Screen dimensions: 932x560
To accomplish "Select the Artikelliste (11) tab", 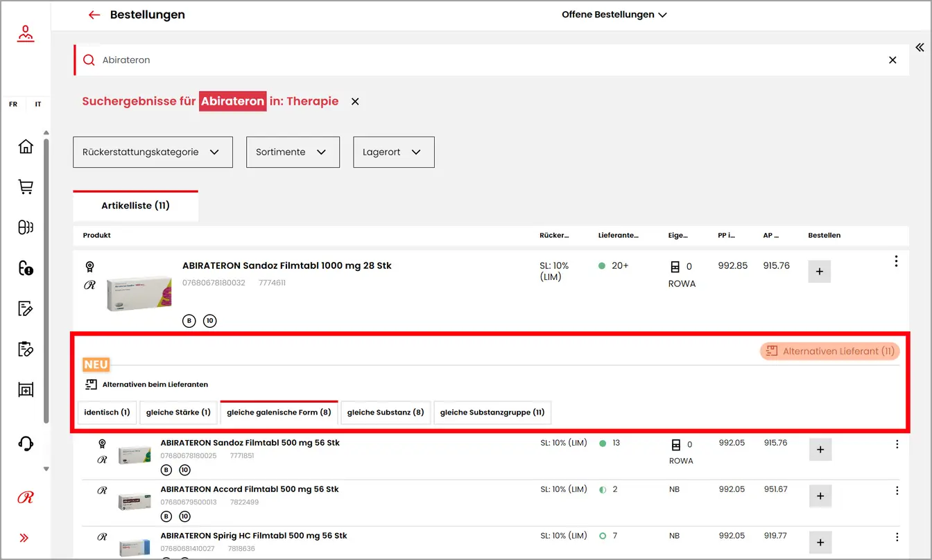I will click(x=136, y=206).
